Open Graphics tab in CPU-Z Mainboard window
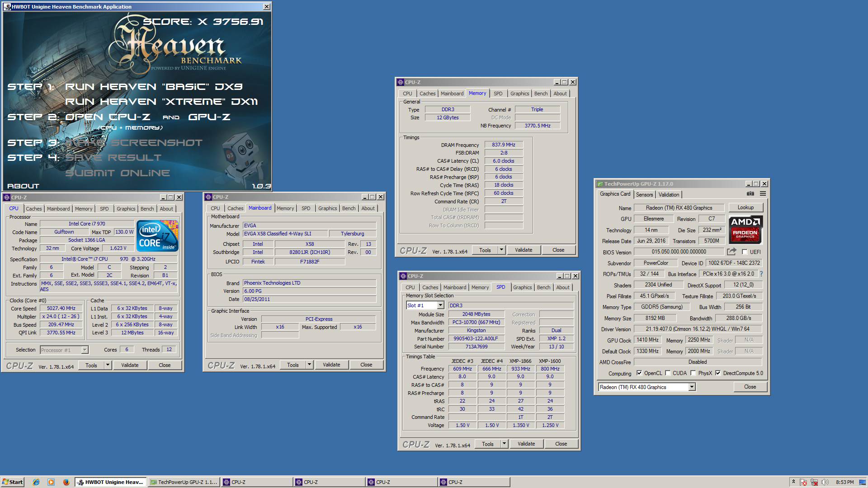 (327, 208)
